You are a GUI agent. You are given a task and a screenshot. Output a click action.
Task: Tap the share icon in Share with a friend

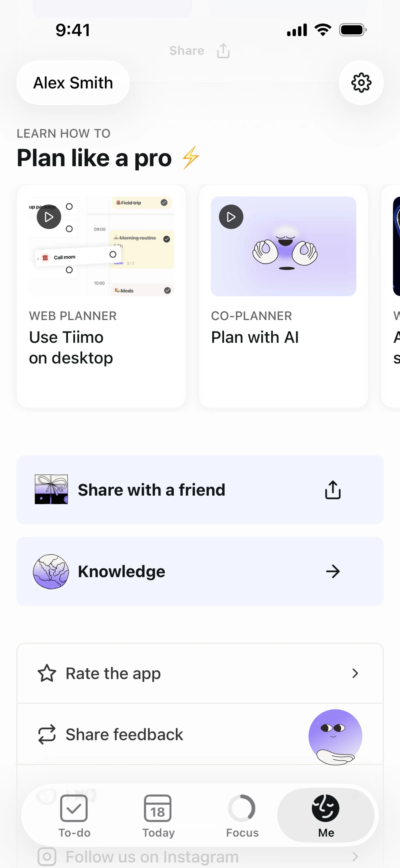tap(333, 490)
